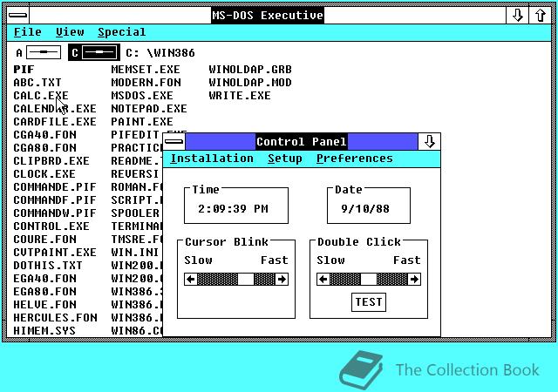Screen dimensions: 558x392
Task: Select ABC.TXT file
Action: (37, 83)
